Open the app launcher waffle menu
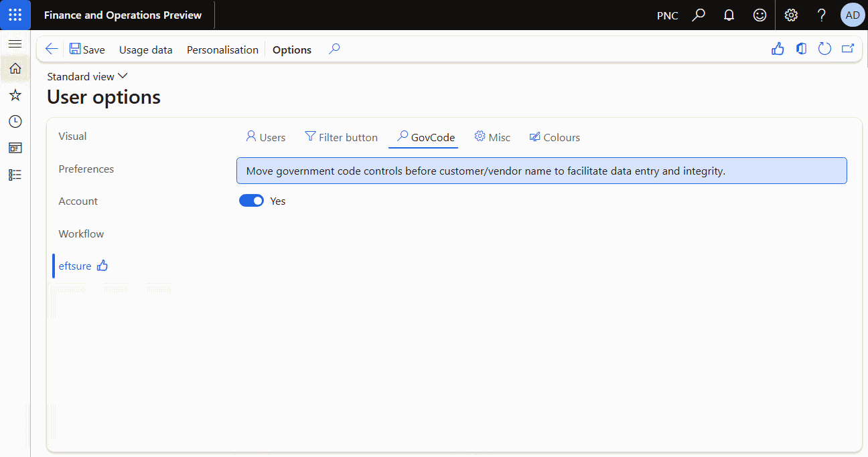The width and height of the screenshot is (868, 457). 15,15
